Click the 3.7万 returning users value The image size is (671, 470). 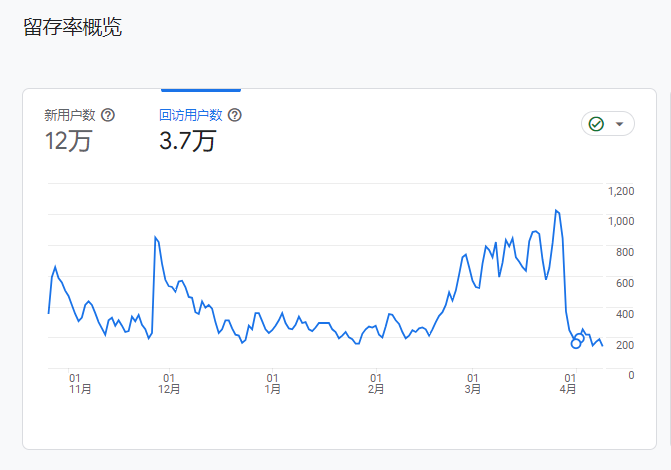tap(187, 141)
